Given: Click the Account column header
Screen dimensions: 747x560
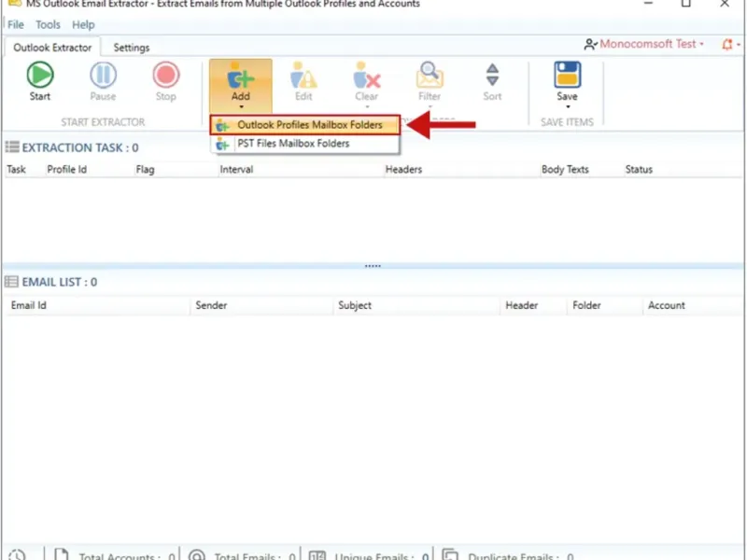Looking at the screenshot, I should tap(667, 305).
